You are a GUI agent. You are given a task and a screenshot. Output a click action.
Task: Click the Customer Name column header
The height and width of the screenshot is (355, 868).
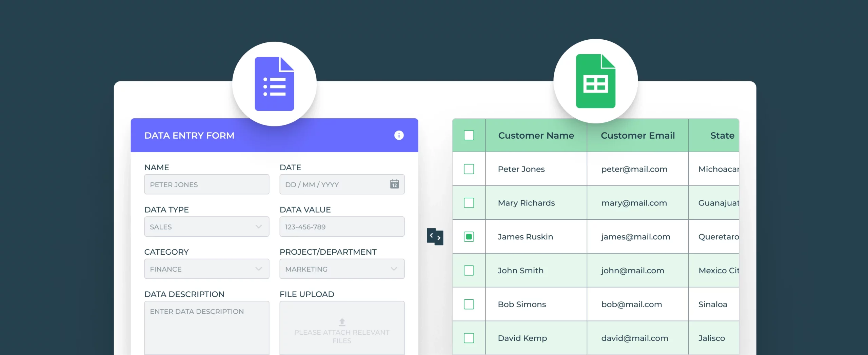[x=536, y=135]
